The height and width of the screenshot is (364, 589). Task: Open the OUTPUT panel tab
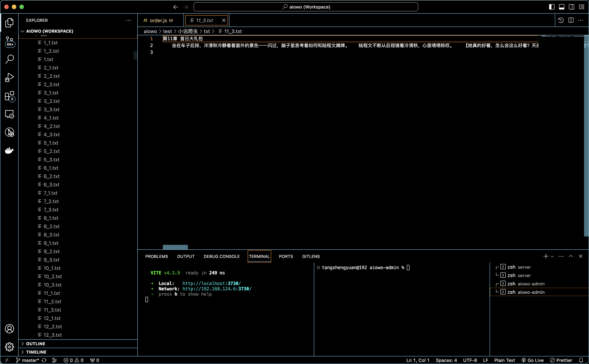coord(186,256)
